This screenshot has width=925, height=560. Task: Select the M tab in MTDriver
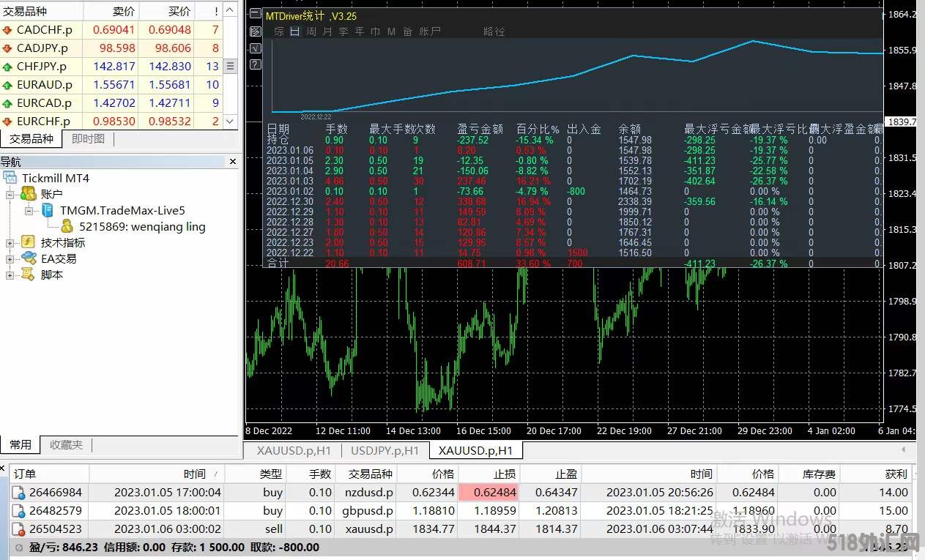coord(392,31)
